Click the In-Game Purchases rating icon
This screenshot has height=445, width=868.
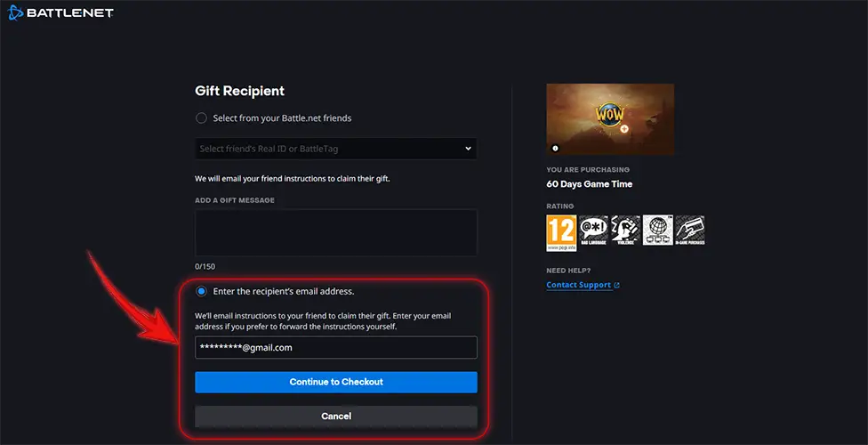tap(690, 231)
